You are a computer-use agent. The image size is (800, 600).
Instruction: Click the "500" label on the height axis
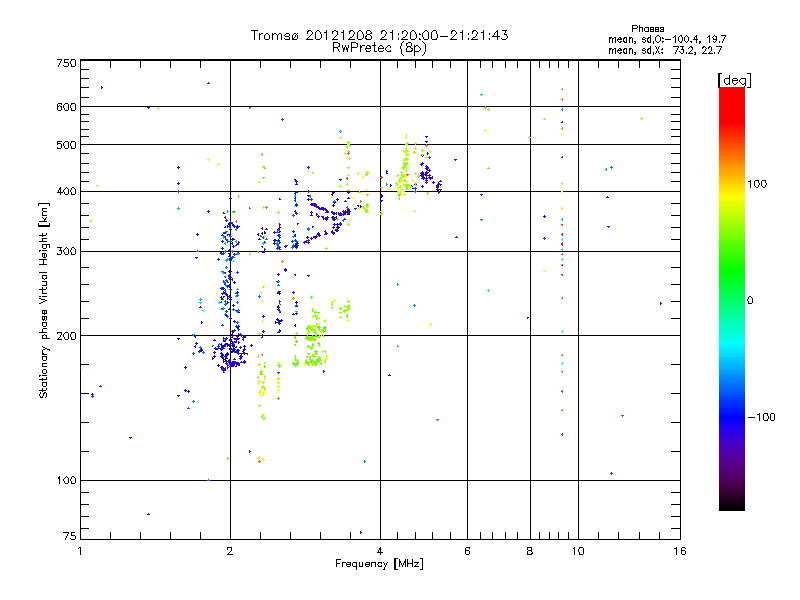pyautogui.click(x=67, y=145)
